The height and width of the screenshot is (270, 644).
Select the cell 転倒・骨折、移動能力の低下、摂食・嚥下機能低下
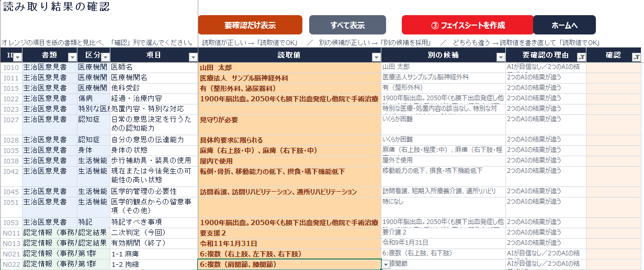pos(289,177)
